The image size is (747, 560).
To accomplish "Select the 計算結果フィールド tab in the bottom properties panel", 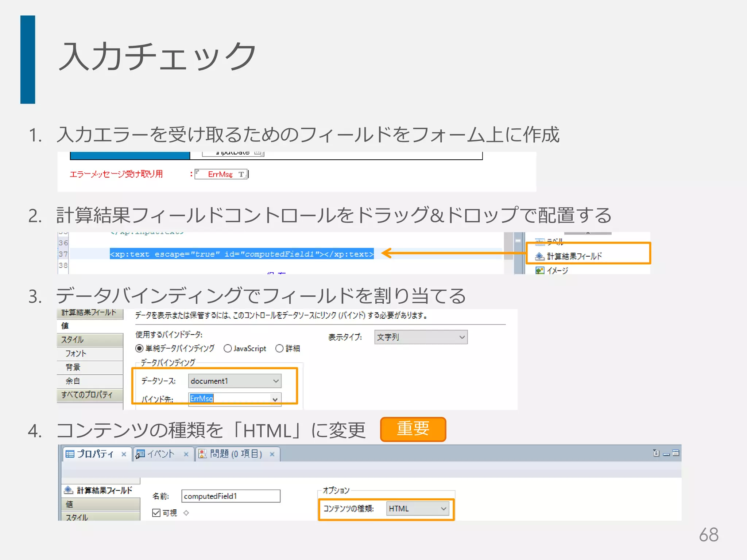I will [101, 490].
